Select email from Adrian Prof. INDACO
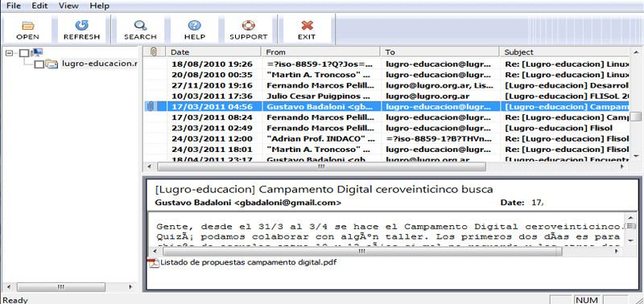The height and width of the screenshot is (304, 644). (386, 138)
